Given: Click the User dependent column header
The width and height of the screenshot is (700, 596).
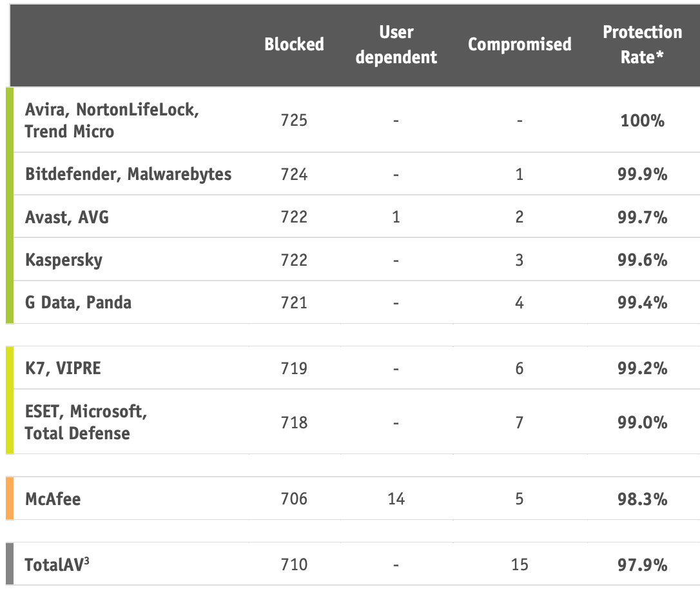Looking at the screenshot, I should 396,44.
